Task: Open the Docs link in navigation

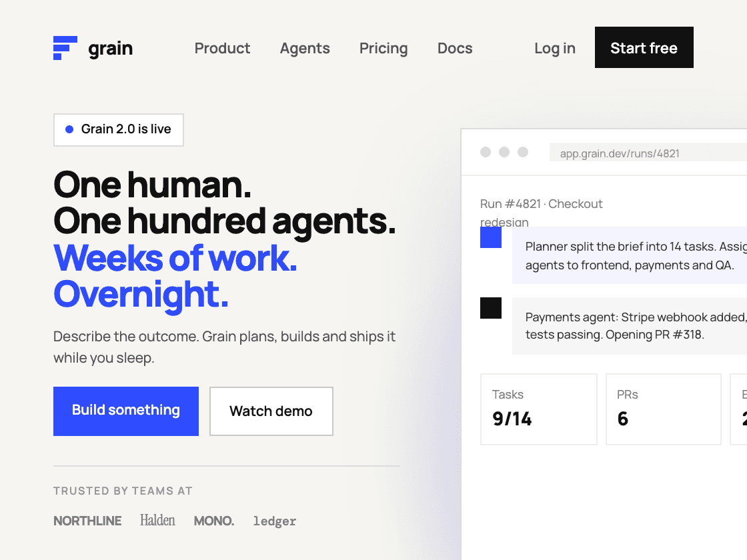Action: click(455, 48)
